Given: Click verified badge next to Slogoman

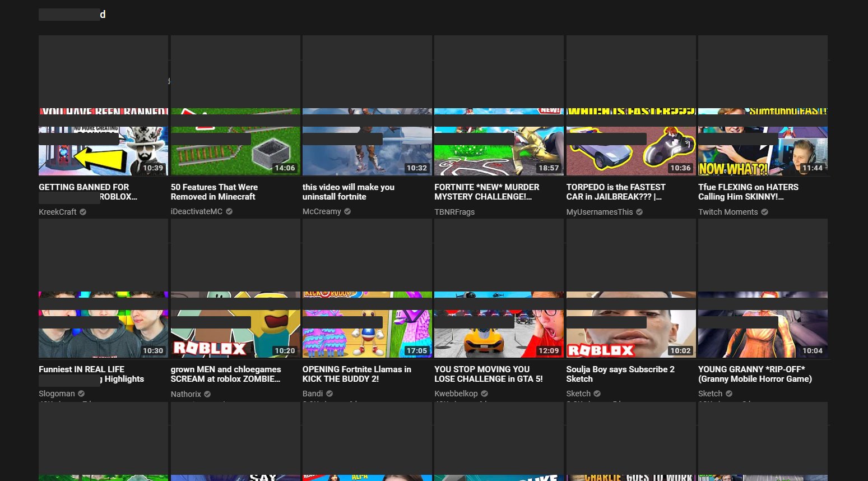Looking at the screenshot, I should pyautogui.click(x=81, y=394).
